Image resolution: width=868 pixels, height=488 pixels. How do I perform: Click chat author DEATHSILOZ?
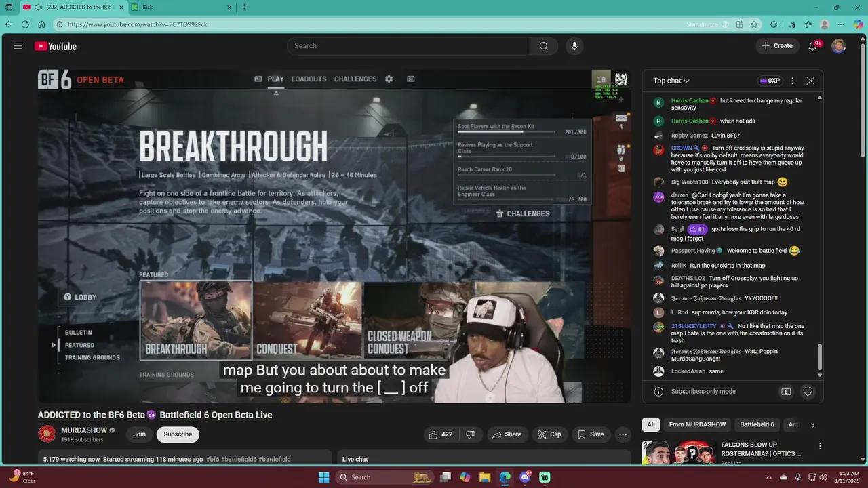(x=688, y=278)
